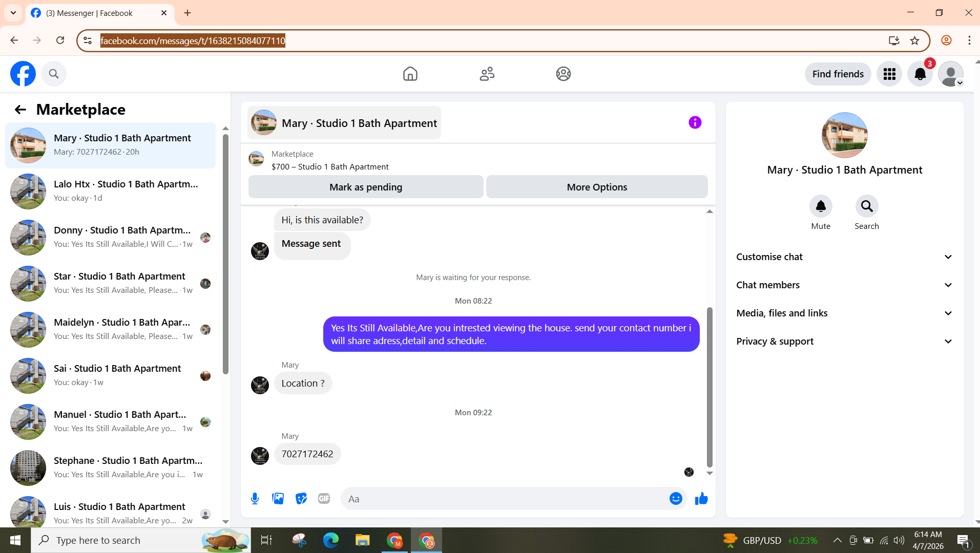Click the chat message scrollbar thumb
This screenshot has width=980, height=553.
(x=710, y=387)
